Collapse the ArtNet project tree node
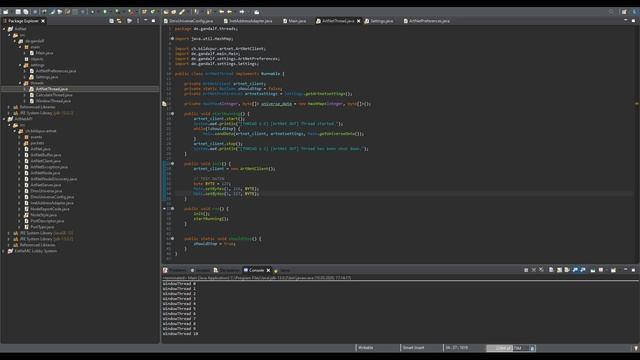This screenshot has width=640, height=360. coord(4,29)
